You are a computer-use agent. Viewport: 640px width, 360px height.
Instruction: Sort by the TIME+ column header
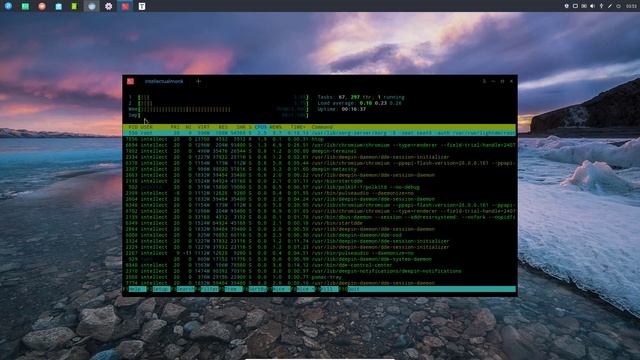pyautogui.click(x=298, y=127)
